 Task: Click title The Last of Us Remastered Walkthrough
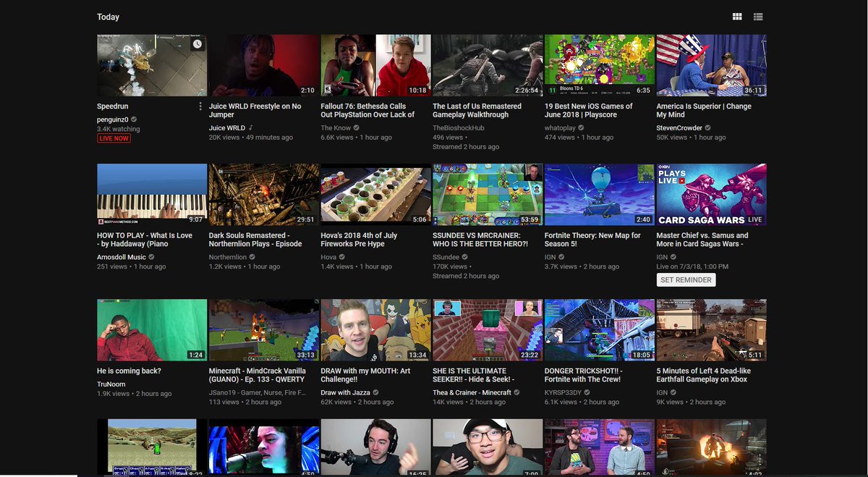click(x=477, y=111)
